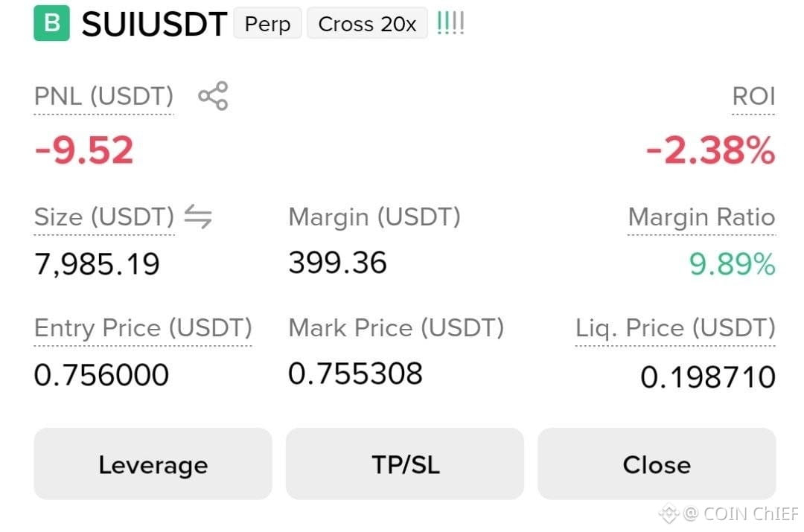Select the Perp contract tag

coord(267,23)
